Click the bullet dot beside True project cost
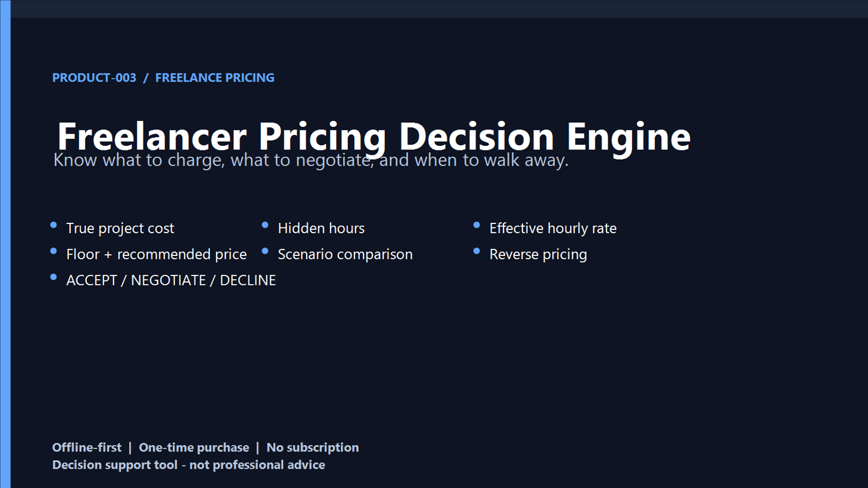This screenshot has width=868, height=488. (54, 225)
